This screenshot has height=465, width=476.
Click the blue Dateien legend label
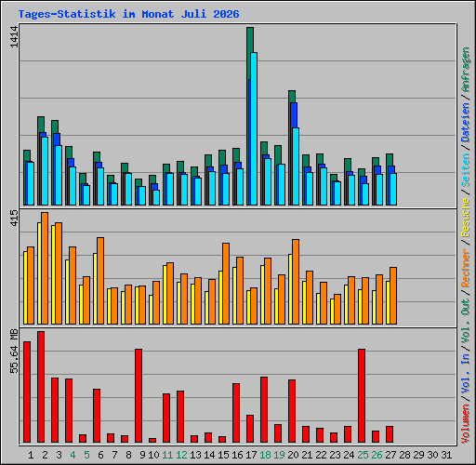pos(466,123)
